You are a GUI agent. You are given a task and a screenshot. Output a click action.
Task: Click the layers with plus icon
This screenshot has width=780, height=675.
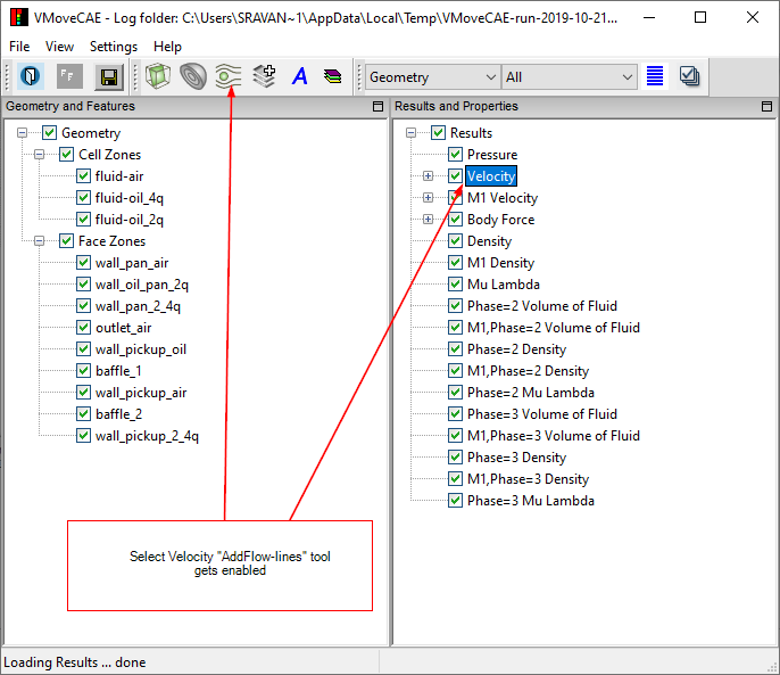click(264, 77)
